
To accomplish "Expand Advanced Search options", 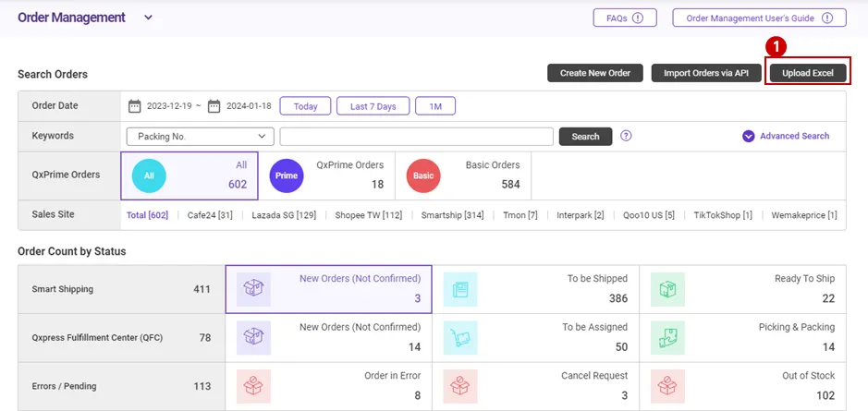I will pos(786,136).
